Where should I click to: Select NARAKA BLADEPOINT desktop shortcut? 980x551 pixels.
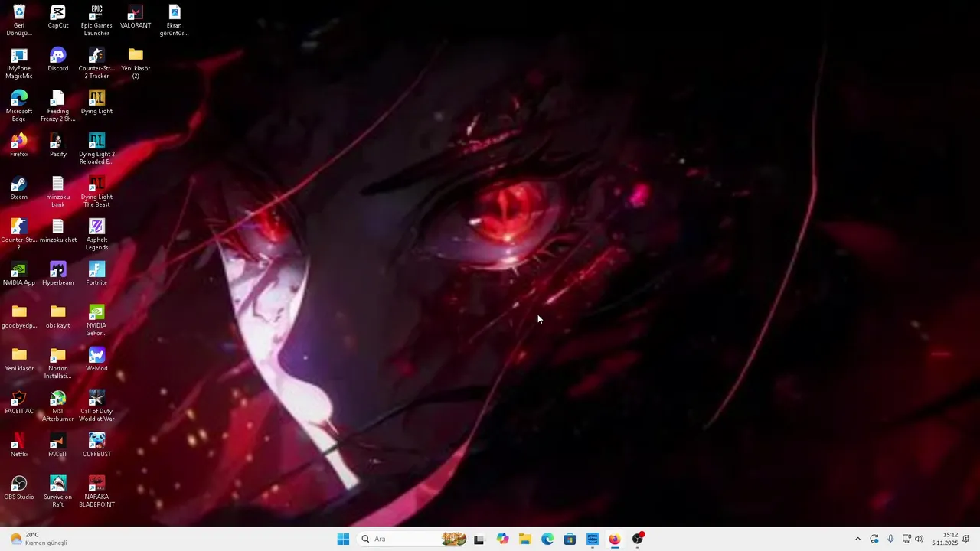[96, 492]
